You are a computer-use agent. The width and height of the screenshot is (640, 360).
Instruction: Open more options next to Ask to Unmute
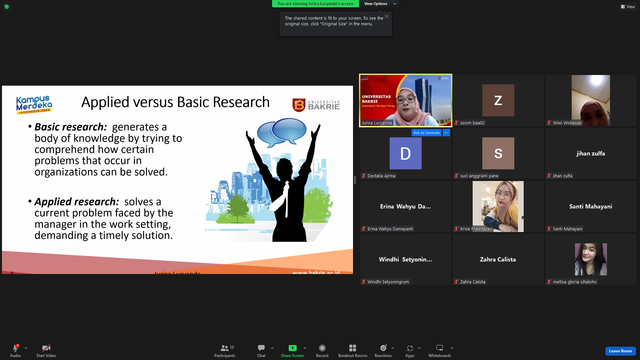click(446, 133)
